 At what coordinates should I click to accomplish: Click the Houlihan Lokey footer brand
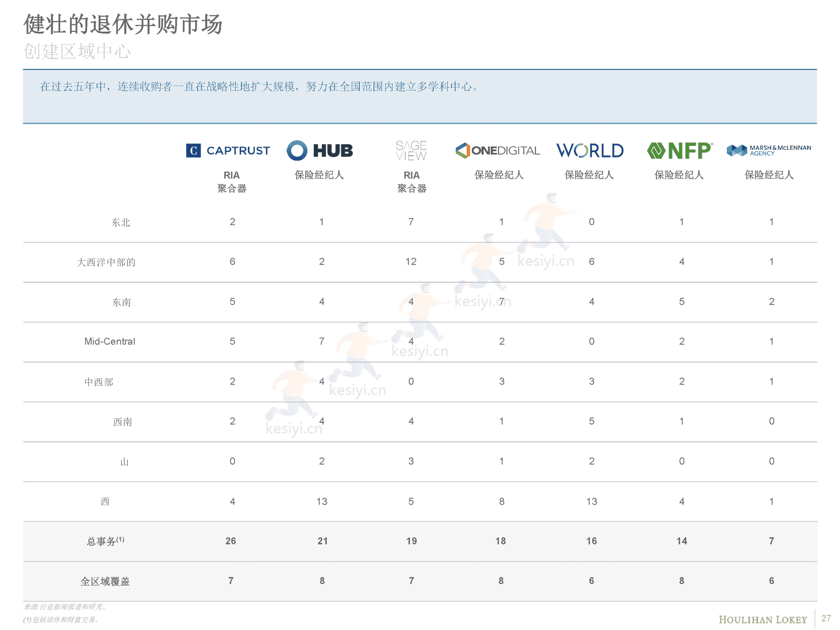[763, 620]
